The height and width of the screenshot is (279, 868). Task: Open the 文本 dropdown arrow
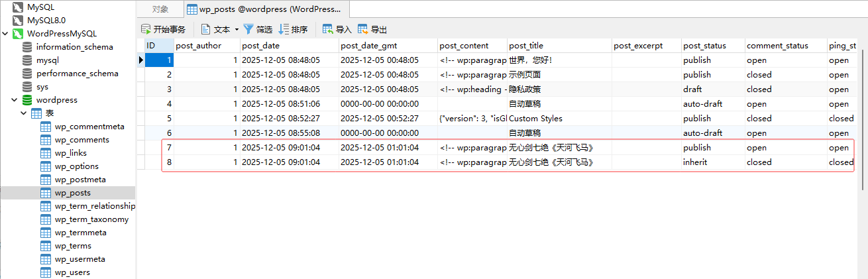click(x=237, y=29)
